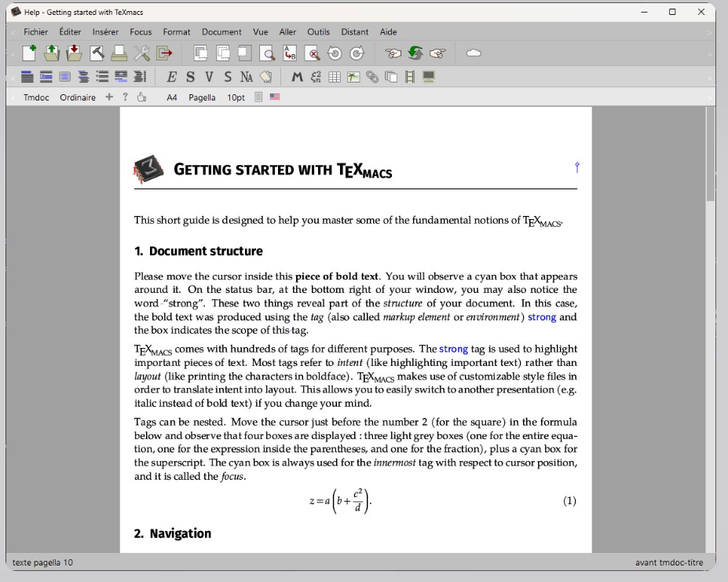
Task: Select the Ordinaire style option
Action: tap(77, 97)
